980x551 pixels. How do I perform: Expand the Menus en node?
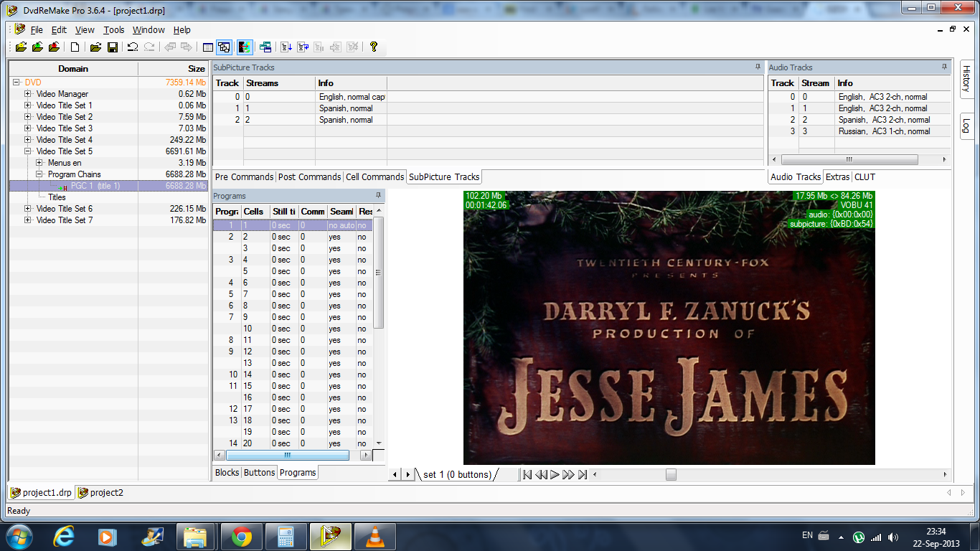pyautogui.click(x=39, y=163)
